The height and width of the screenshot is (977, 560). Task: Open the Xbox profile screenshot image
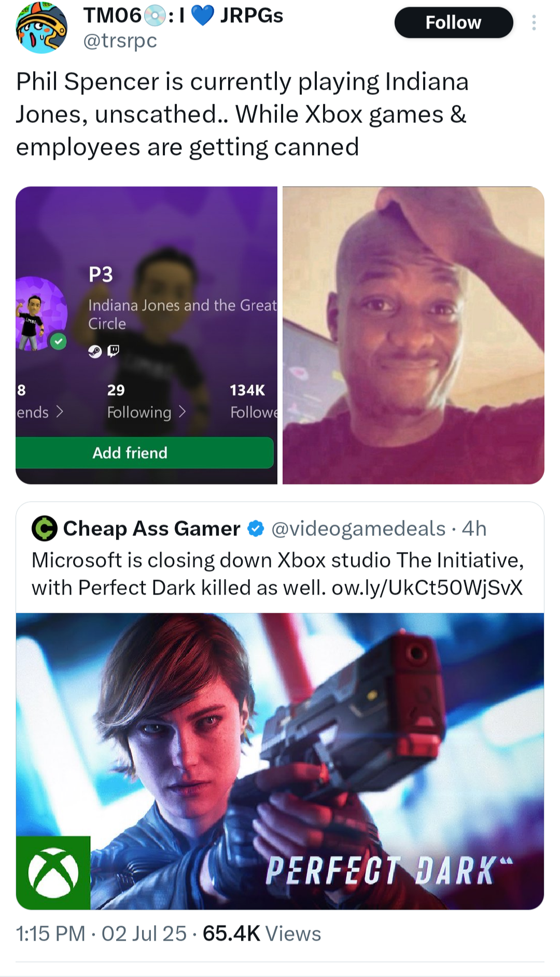tap(146, 335)
